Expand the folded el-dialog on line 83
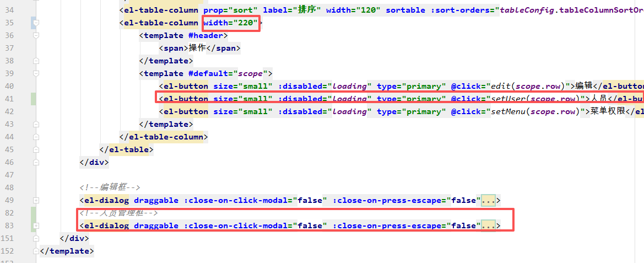This screenshot has height=263, width=644. tap(36, 226)
